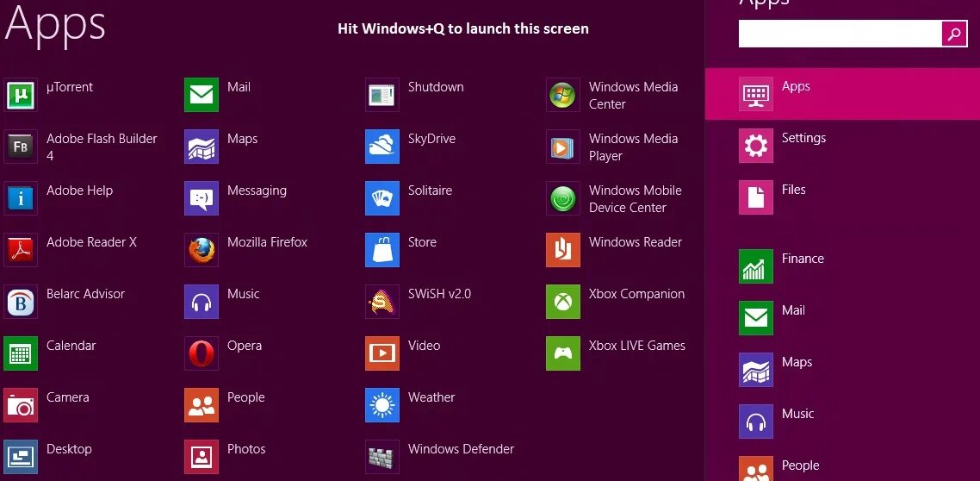The image size is (980, 481).
Task: Open the Weather app icon
Action: 381,405
